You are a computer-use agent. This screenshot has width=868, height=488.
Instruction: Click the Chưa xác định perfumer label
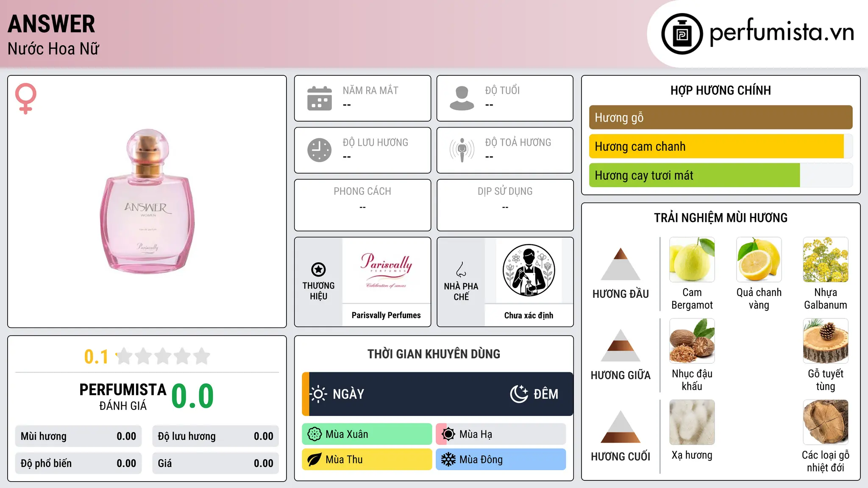529,315
